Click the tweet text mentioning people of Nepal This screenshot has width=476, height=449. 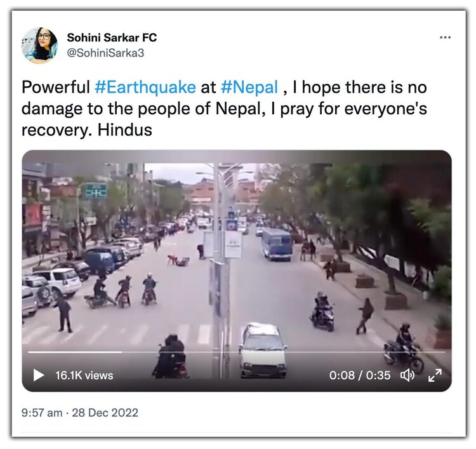(224, 109)
